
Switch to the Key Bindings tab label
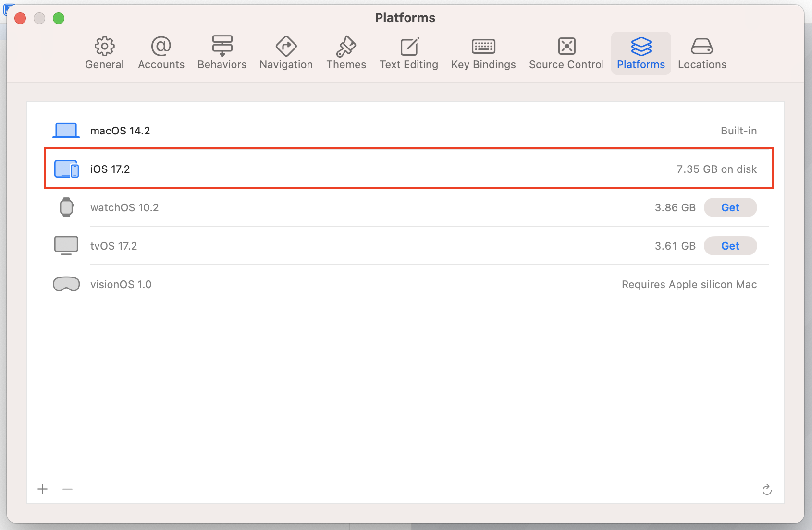(x=483, y=65)
